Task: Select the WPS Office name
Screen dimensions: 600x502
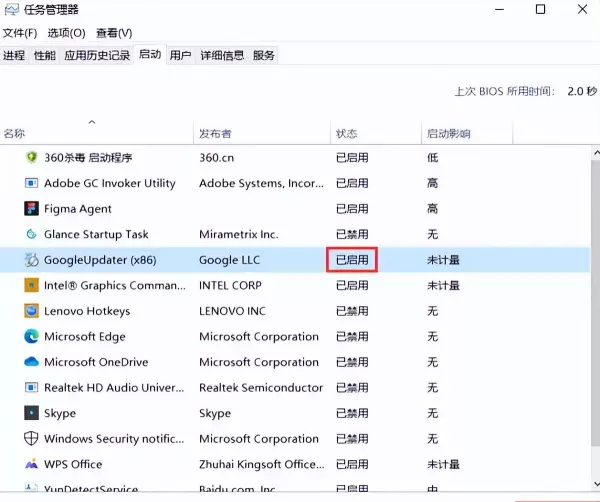Action: (73, 465)
